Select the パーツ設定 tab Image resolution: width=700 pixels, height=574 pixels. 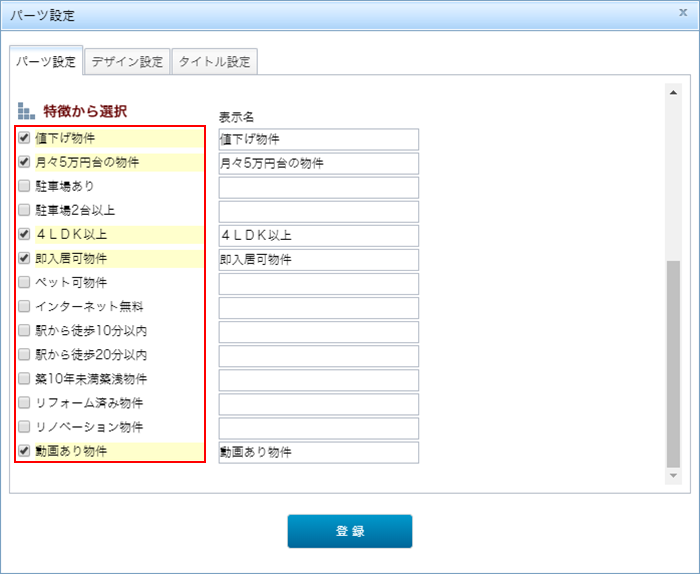pyautogui.click(x=45, y=61)
